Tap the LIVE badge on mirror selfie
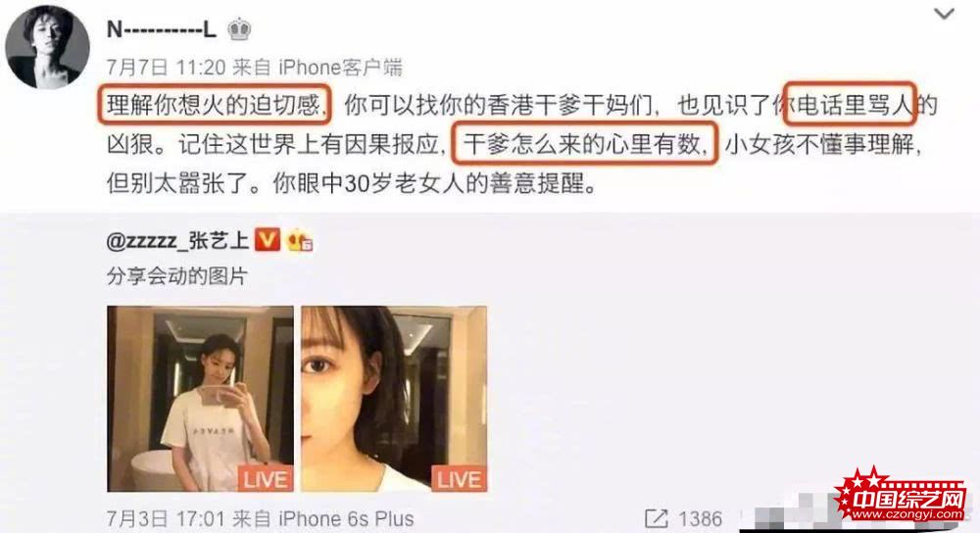This screenshot has width=980, height=533. coord(267,479)
